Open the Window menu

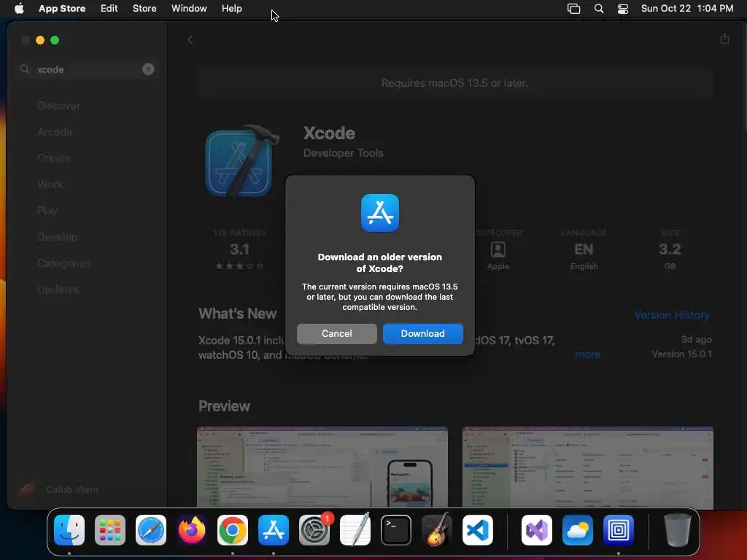click(189, 8)
